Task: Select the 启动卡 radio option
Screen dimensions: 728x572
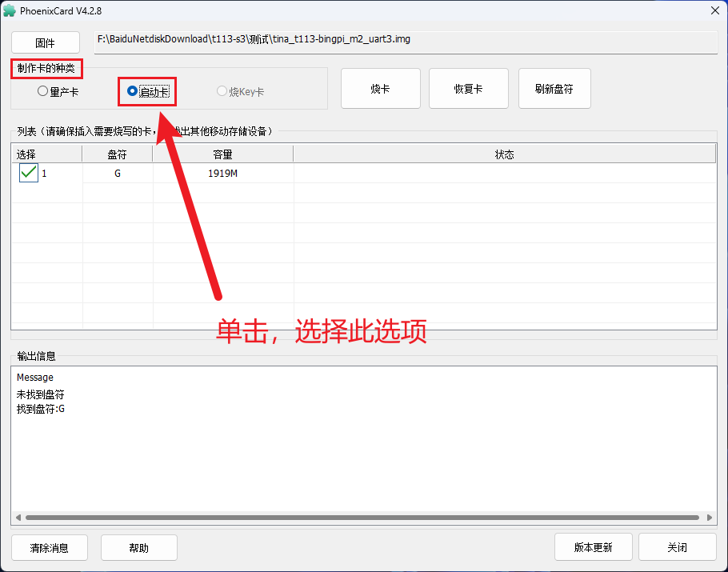Action: 148,91
